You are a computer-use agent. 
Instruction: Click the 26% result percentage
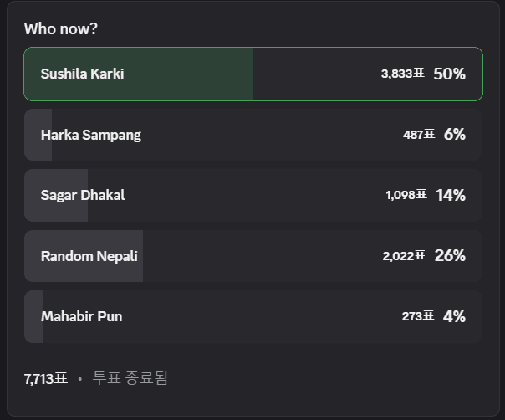click(x=450, y=256)
